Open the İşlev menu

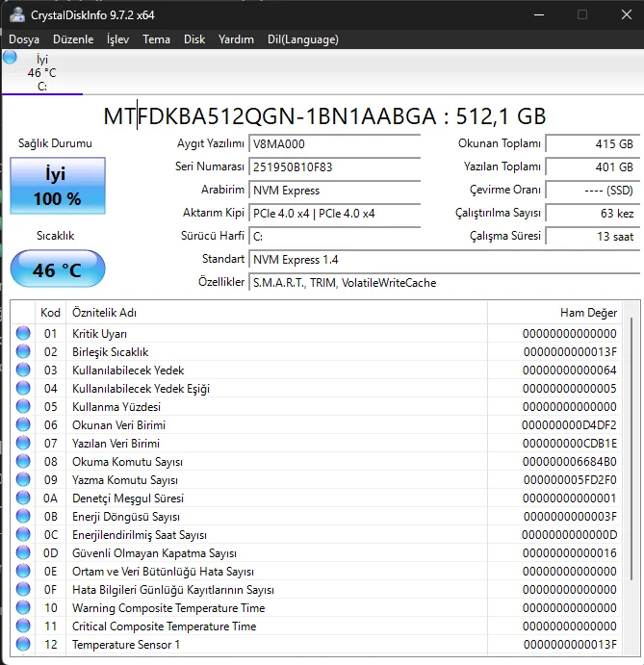tap(117, 39)
